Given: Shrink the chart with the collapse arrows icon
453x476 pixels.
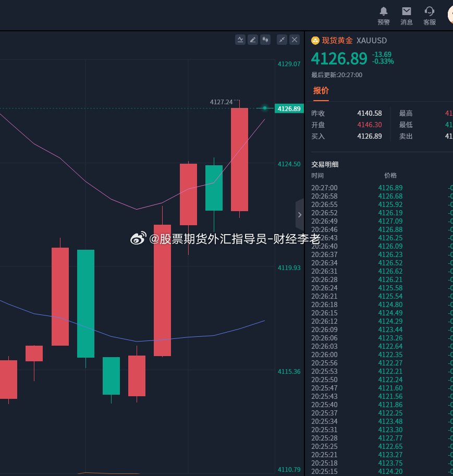Looking at the screenshot, I should (x=282, y=40).
